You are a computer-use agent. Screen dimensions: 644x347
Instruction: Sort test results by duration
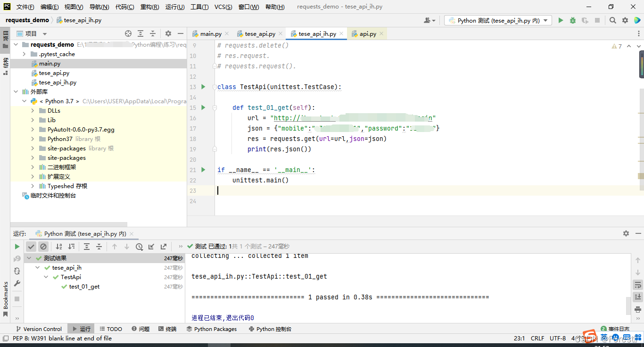(x=71, y=247)
